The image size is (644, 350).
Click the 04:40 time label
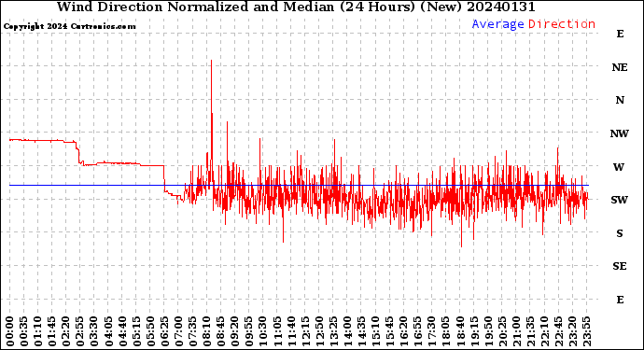coord(122,331)
